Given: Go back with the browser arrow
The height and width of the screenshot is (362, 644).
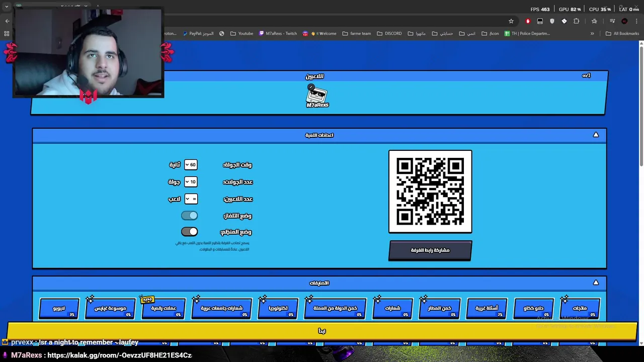Looking at the screenshot, I should (7, 21).
